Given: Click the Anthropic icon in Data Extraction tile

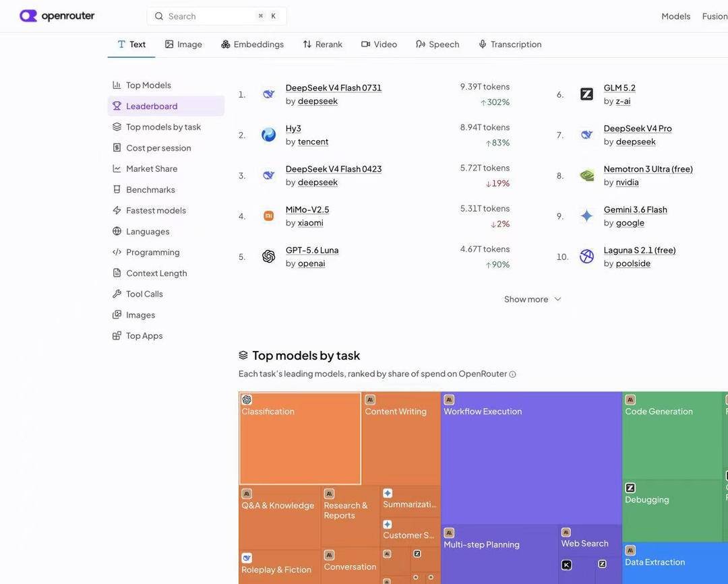Looking at the screenshot, I should click(x=630, y=550).
